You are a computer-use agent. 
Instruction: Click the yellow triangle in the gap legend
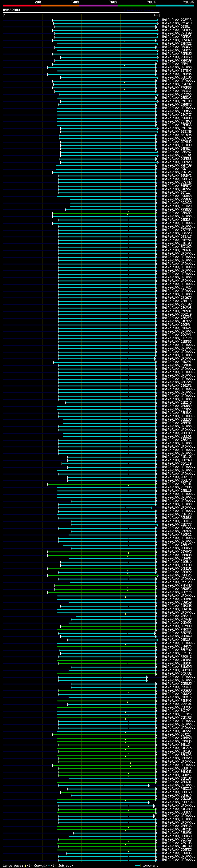(x=25, y=866)
